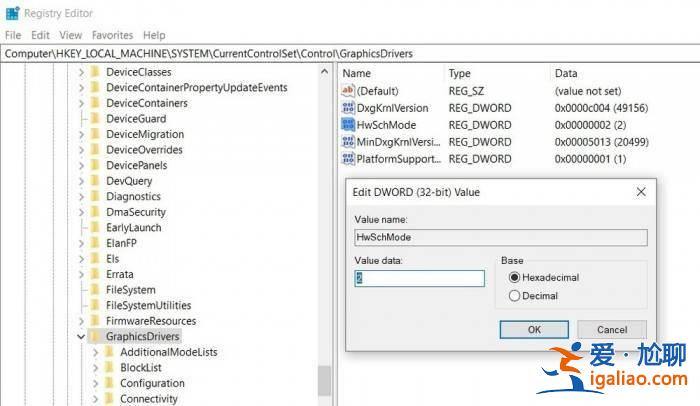Viewport: 700px width, 406px height.
Task: Click the Errata folder icon
Action: point(95,274)
